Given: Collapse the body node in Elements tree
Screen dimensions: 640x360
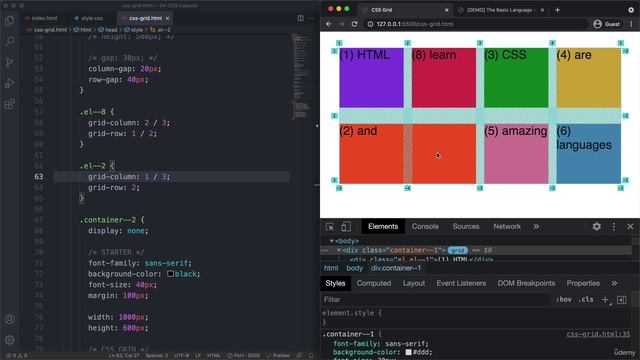Looking at the screenshot, I should (331, 241).
